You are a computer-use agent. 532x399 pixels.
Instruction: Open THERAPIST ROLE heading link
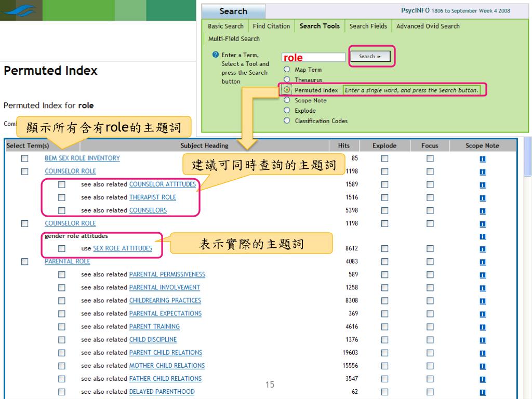[153, 197]
